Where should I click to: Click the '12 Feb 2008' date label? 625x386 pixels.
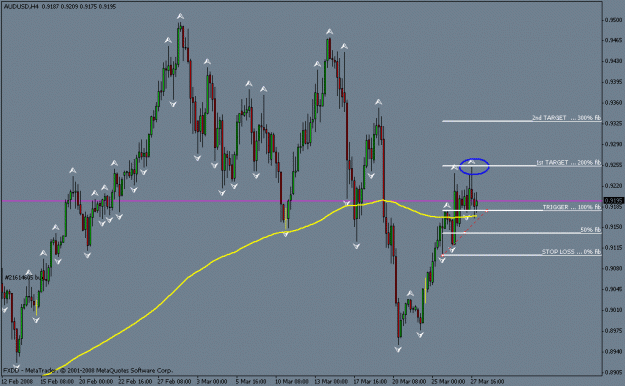17,381
